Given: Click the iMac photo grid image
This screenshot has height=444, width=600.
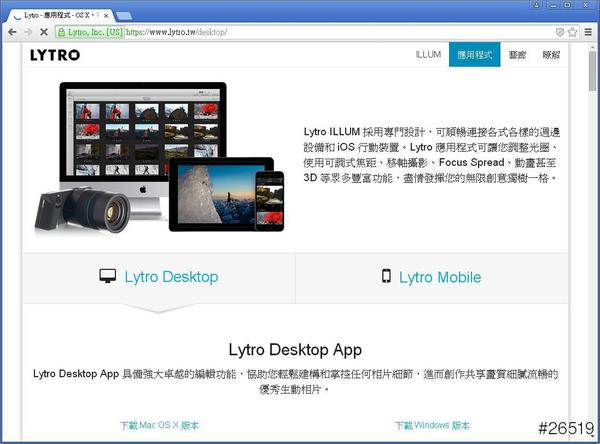Looking at the screenshot, I should [x=143, y=132].
